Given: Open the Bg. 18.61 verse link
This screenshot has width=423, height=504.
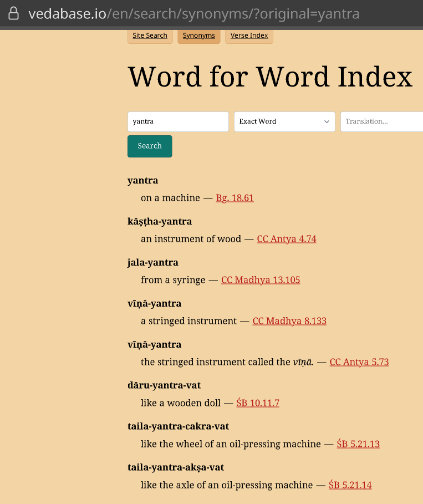Looking at the screenshot, I should 235,198.
